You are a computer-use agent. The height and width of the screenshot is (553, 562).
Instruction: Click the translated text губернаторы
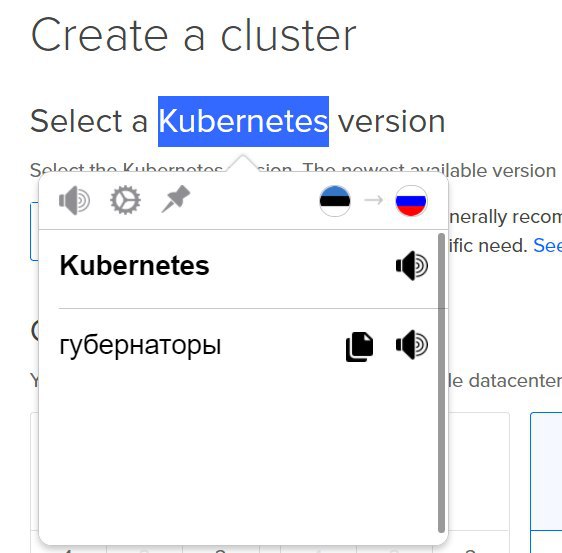click(140, 345)
